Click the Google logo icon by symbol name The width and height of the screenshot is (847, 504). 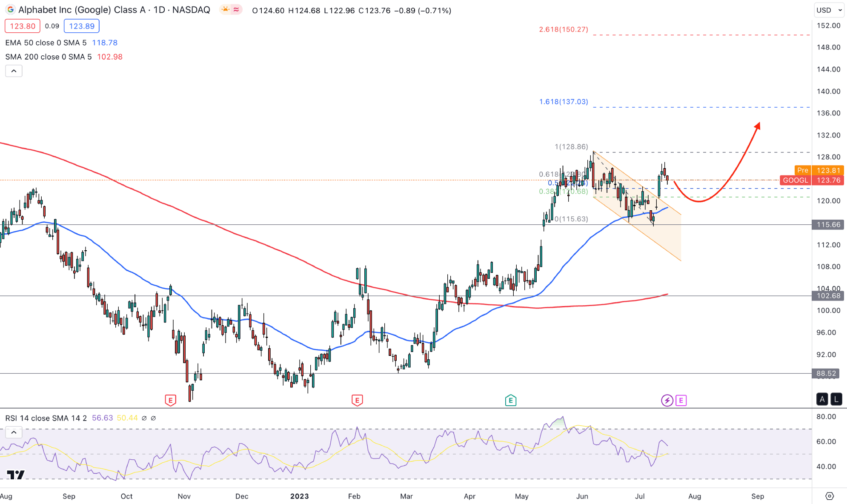(10, 10)
